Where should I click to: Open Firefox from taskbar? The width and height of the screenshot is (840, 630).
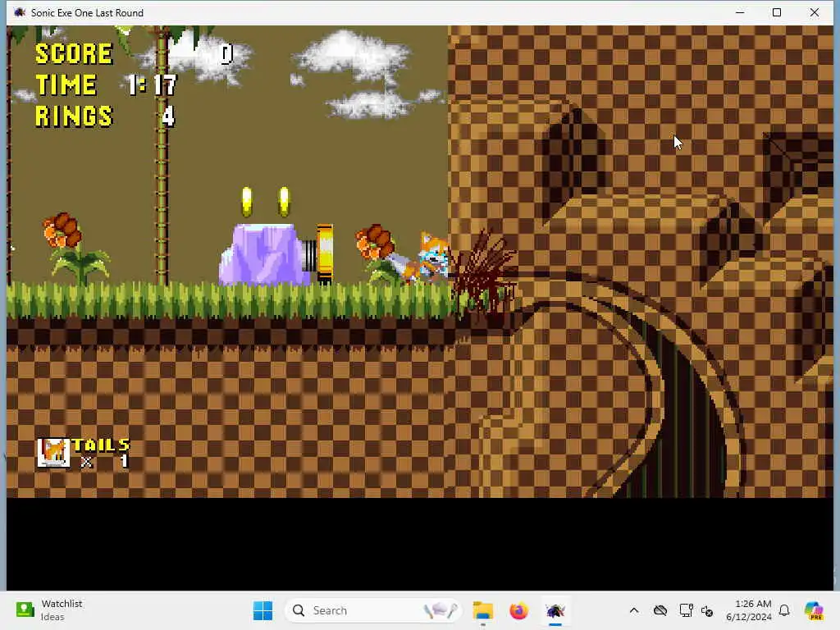coord(518,610)
